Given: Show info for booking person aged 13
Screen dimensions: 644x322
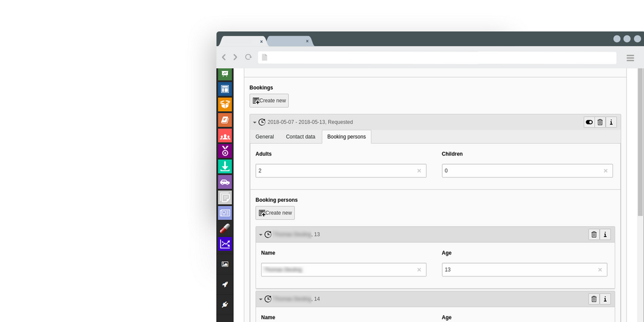Looking at the screenshot, I should [x=605, y=235].
